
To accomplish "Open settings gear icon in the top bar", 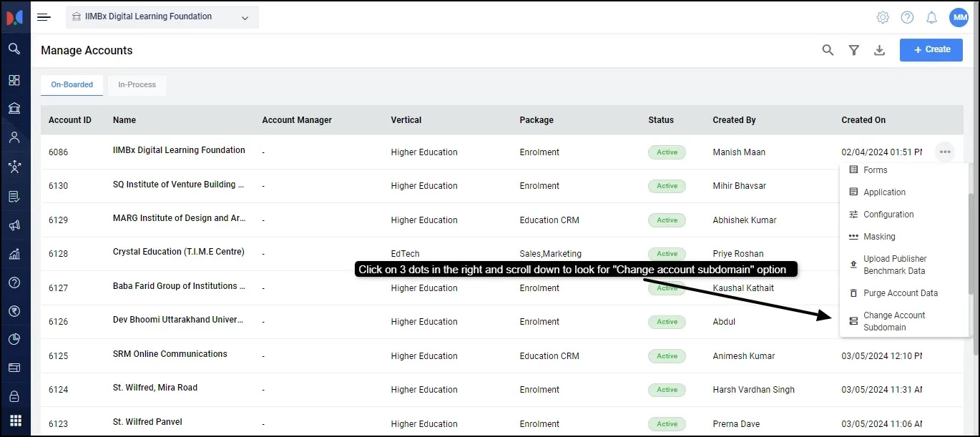I will (883, 17).
